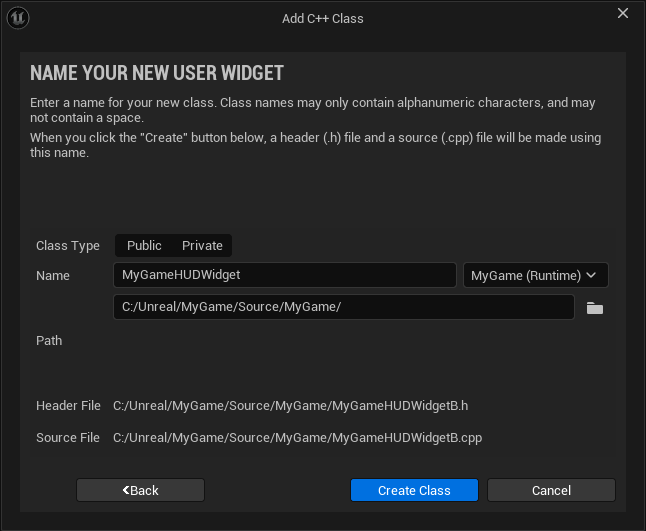The image size is (646, 531).
Task: Click the left arrow on Back button
Action: point(126,490)
